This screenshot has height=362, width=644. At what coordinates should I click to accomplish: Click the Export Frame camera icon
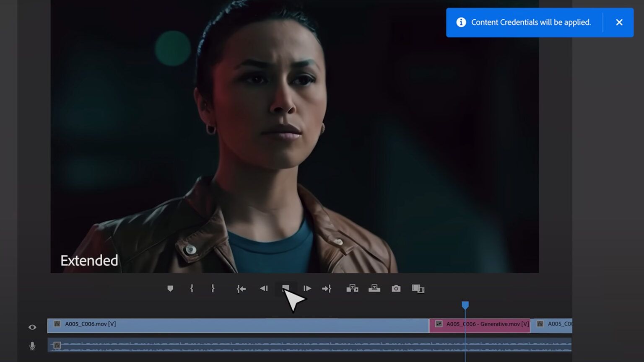tap(395, 288)
